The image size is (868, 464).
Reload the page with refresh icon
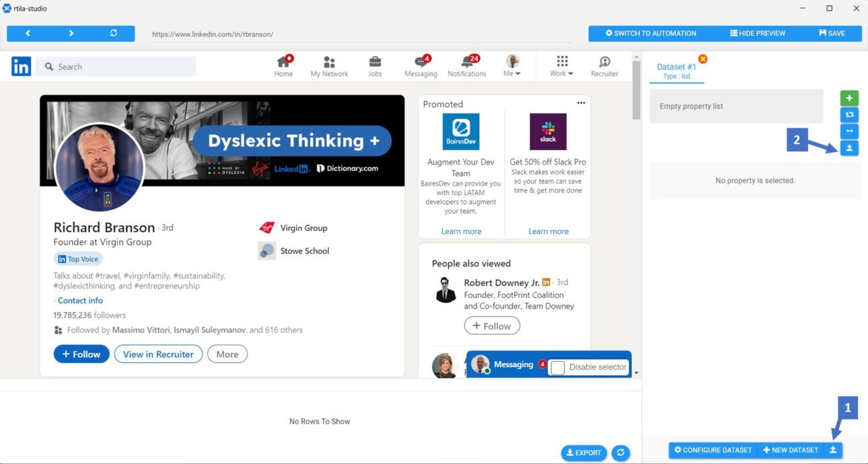tap(113, 34)
